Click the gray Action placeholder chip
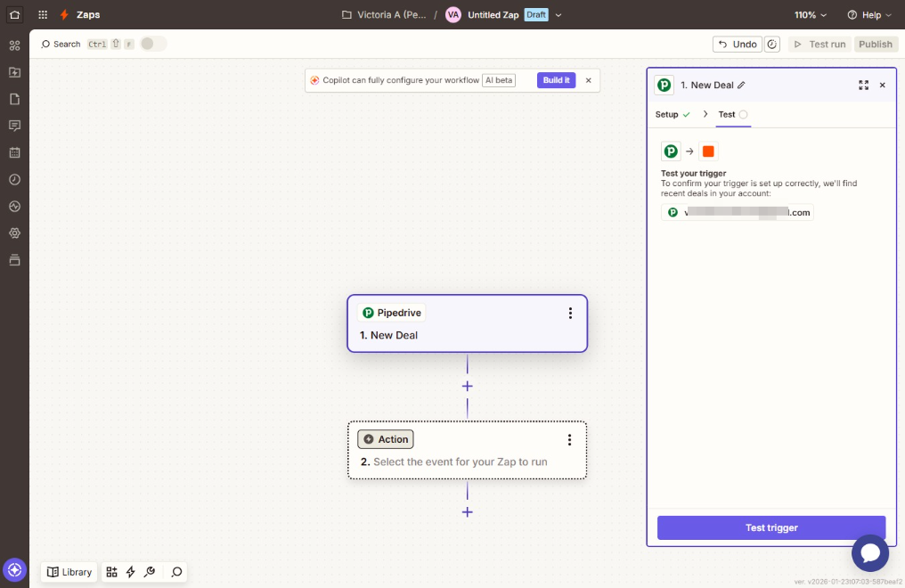905x588 pixels. click(x=386, y=440)
